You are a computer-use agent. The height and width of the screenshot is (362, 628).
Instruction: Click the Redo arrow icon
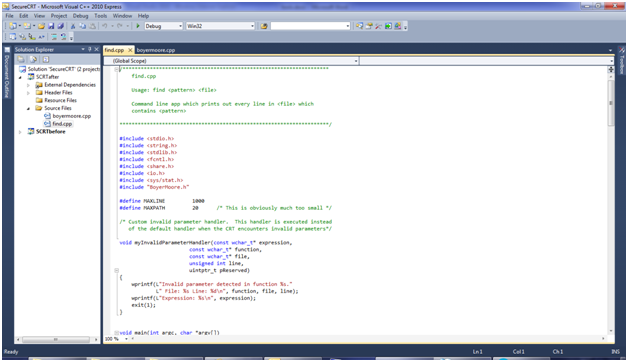[119, 26]
